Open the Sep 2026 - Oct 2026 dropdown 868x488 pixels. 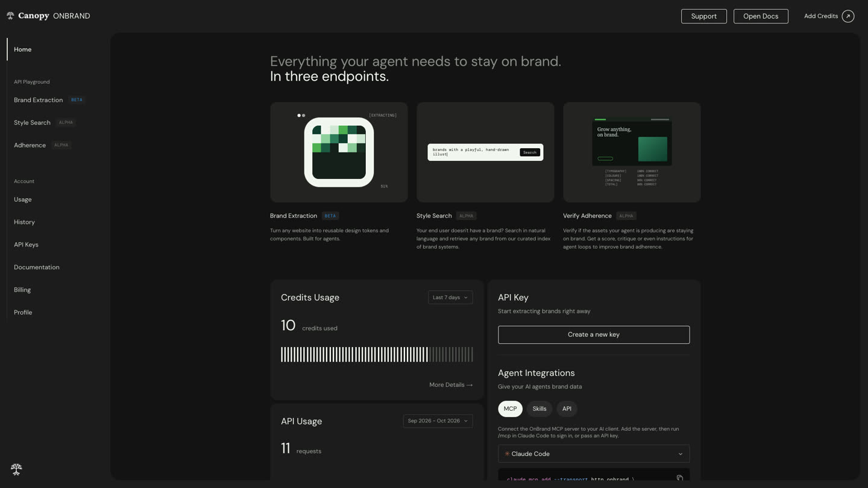tap(438, 421)
